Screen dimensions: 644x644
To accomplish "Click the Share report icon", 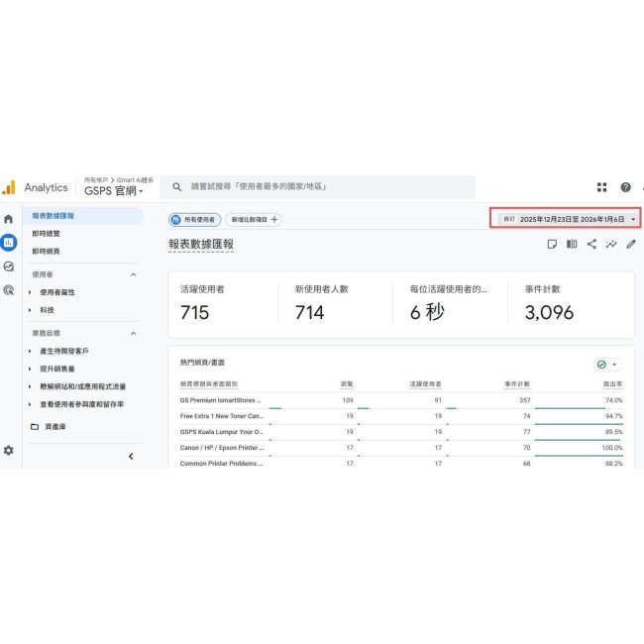I will click(591, 244).
